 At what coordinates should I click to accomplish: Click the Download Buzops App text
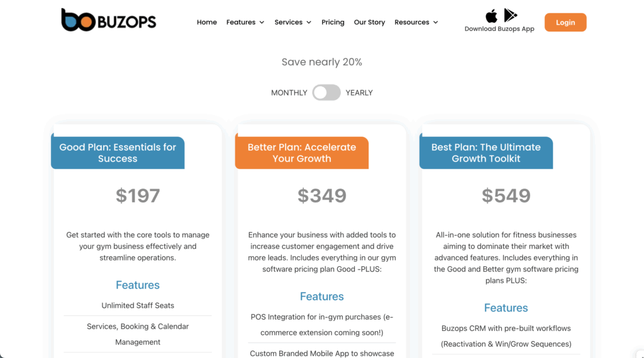coord(499,29)
